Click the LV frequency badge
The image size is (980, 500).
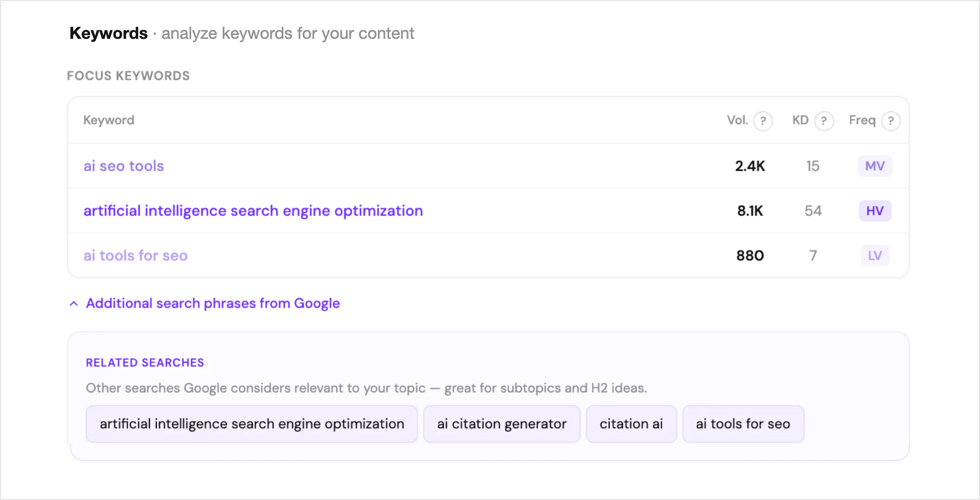click(875, 255)
